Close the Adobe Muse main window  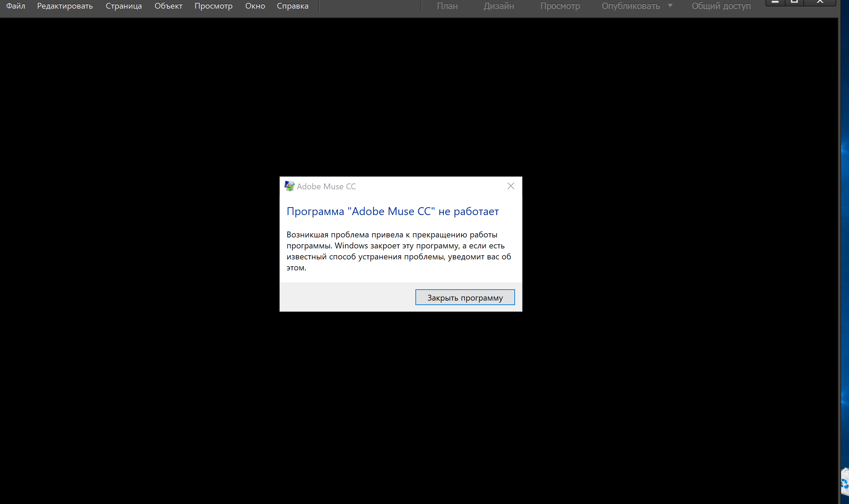point(820,3)
